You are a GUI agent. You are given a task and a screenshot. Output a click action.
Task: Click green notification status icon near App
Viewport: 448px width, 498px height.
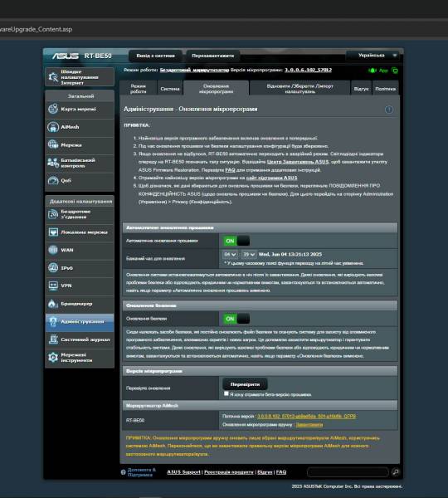coord(373,71)
